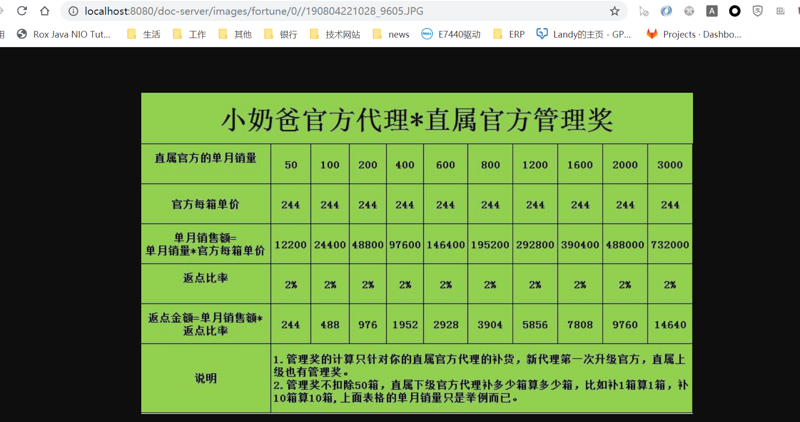Open the gray globe extension icon
Viewport: 800px width, 422px height.
point(689,11)
